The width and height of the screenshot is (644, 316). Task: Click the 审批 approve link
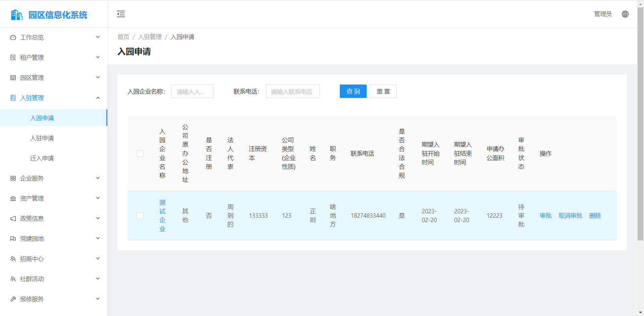[546, 216]
